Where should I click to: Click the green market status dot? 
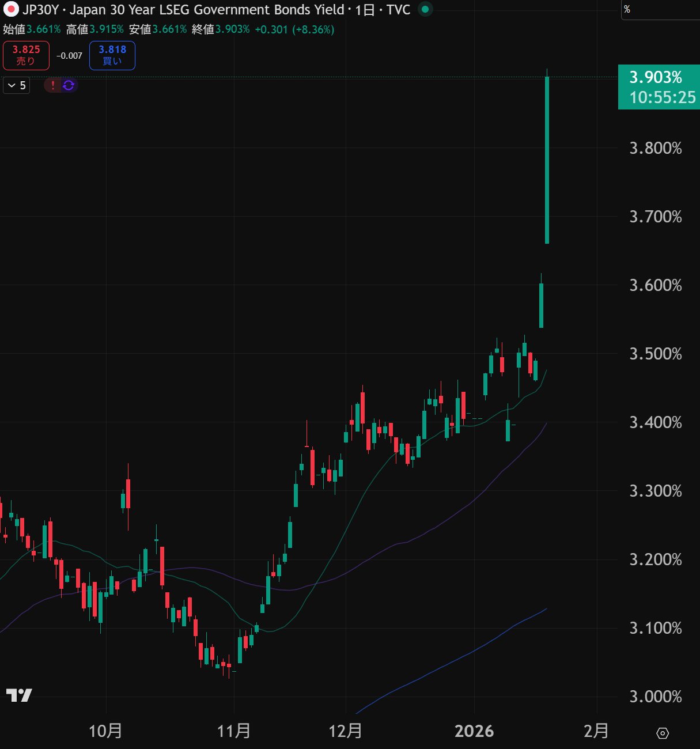[x=425, y=10]
